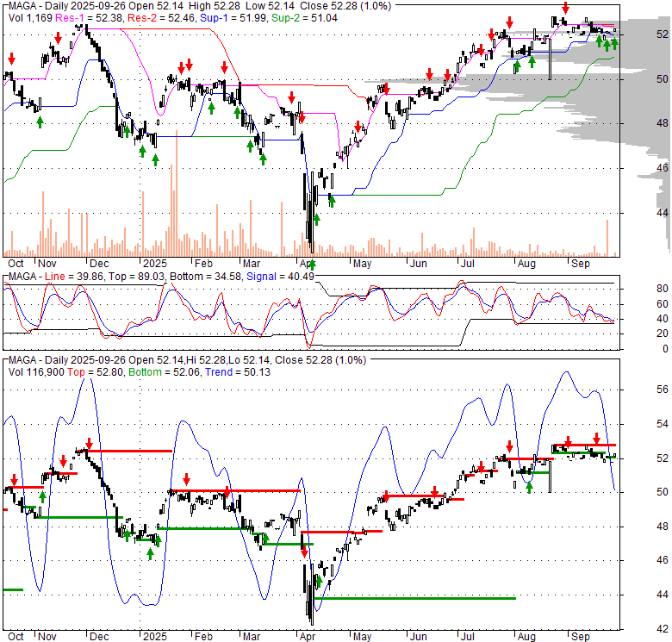Select "Nov" on the bottom chart time axis
The height and width of the screenshot is (642, 672).
(x=47, y=637)
